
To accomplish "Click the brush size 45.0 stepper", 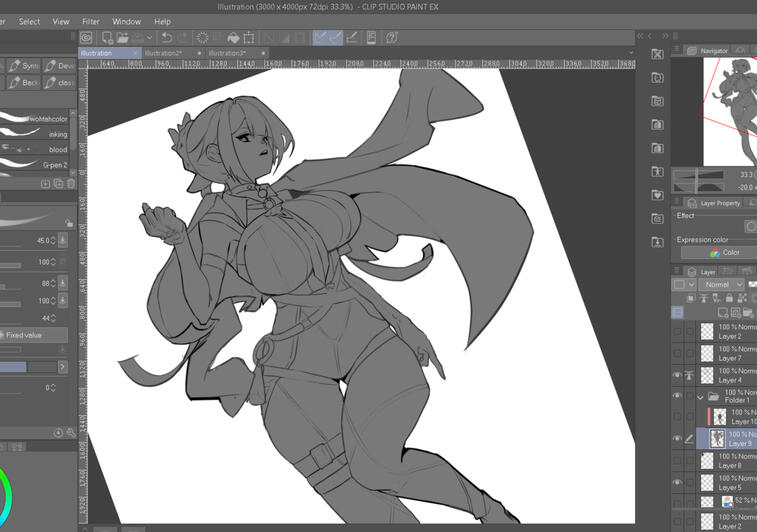I will 53,240.
